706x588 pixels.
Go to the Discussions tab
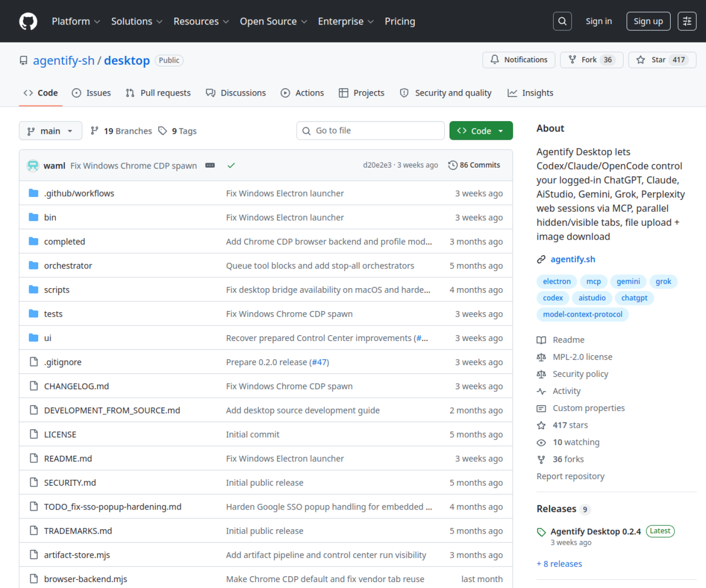pyautogui.click(x=236, y=93)
